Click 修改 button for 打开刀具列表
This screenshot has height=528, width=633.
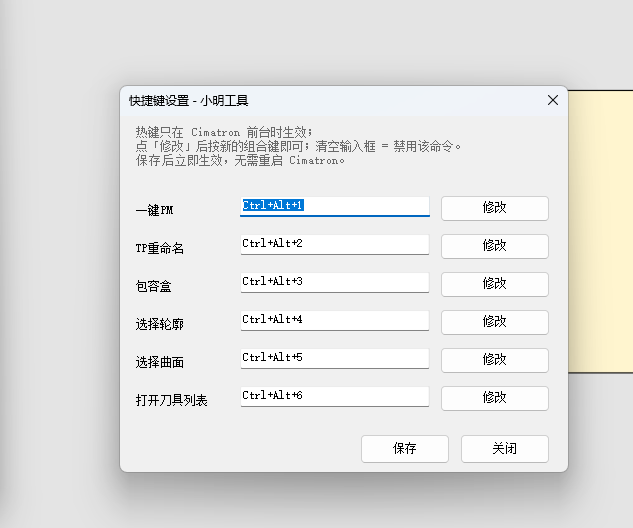pyautogui.click(x=495, y=398)
